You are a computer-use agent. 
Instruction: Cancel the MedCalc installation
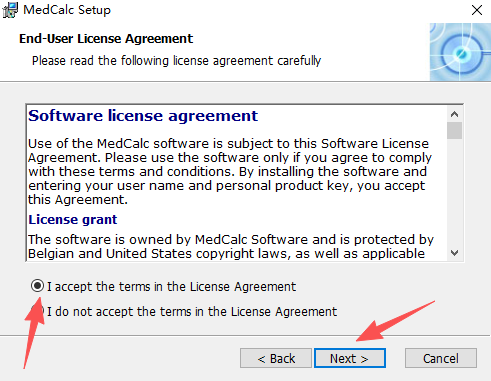click(441, 358)
